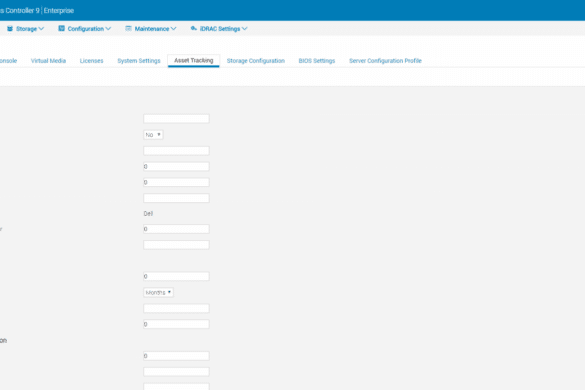Open the Months dropdown selector

coord(159,292)
